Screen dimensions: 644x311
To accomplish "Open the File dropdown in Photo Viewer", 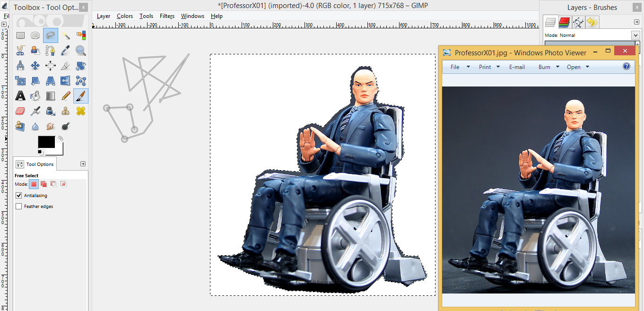I will 460,67.
